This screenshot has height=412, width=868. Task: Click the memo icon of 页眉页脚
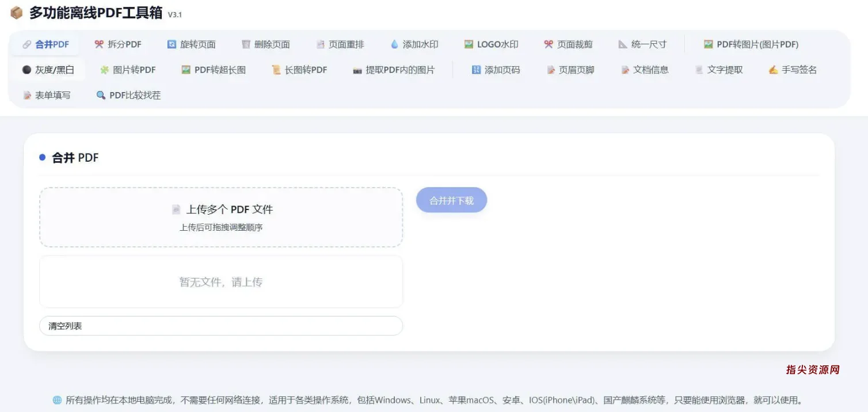click(x=551, y=70)
